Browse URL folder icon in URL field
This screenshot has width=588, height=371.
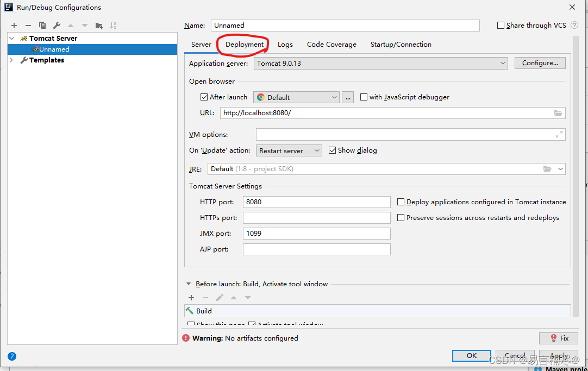(558, 113)
